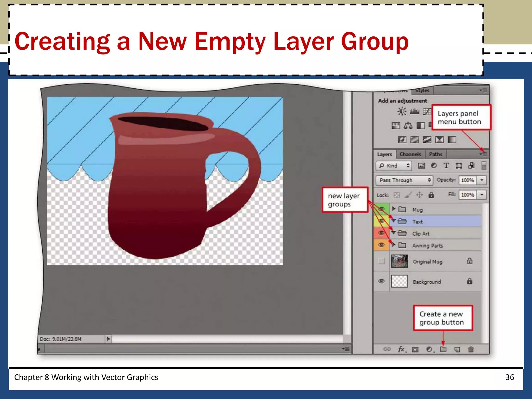The width and height of the screenshot is (532, 399).
Task: Select the Background layer name
Action: [427, 282]
